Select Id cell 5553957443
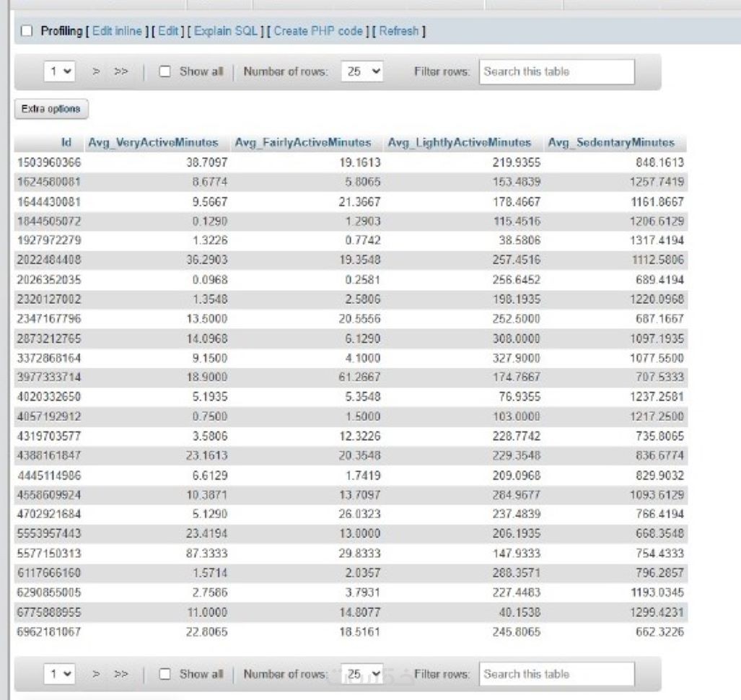This screenshot has width=741, height=700. [49, 533]
